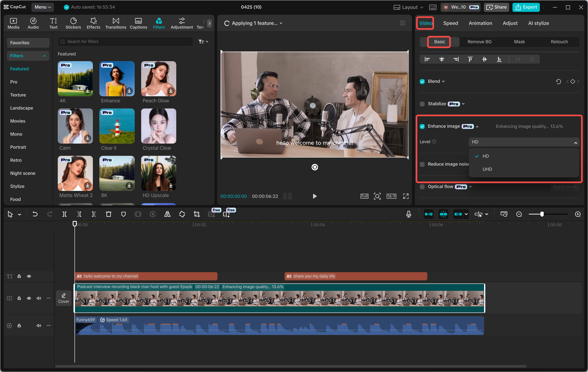Viewport: 588px width, 372px height.
Task: Adjust the timeline zoom slider handle
Action: (x=542, y=214)
